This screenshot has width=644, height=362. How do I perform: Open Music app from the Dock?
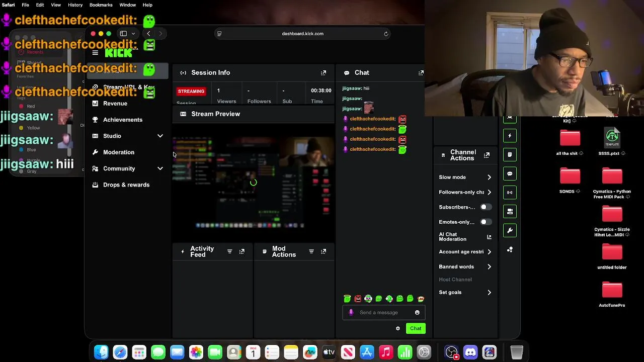pyautogui.click(x=386, y=352)
